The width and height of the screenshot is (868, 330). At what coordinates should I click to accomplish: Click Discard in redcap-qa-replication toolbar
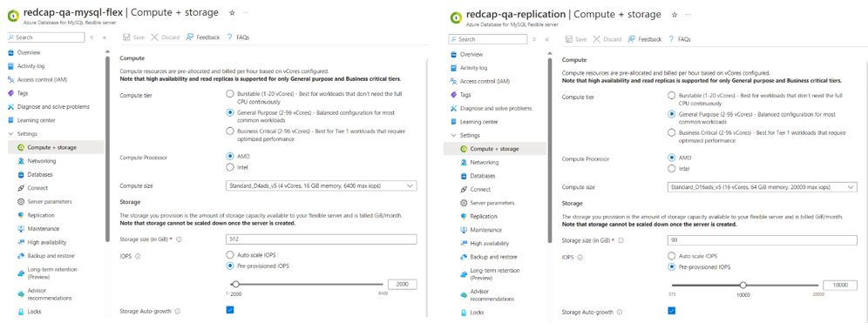tap(607, 39)
